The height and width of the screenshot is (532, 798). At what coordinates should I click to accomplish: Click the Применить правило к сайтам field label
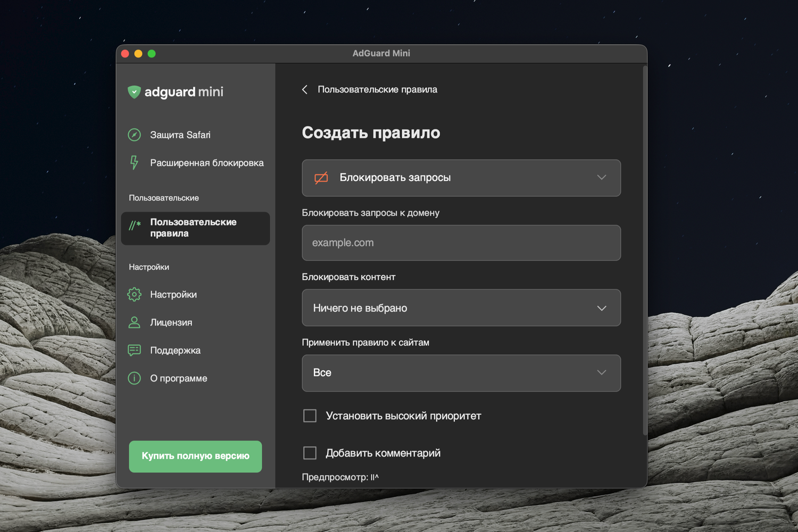(365, 343)
